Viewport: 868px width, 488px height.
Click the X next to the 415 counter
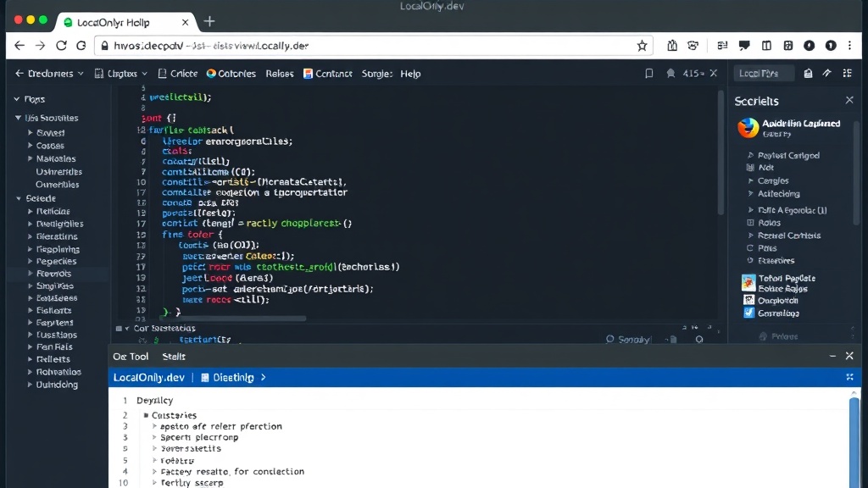tap(714, 73)
